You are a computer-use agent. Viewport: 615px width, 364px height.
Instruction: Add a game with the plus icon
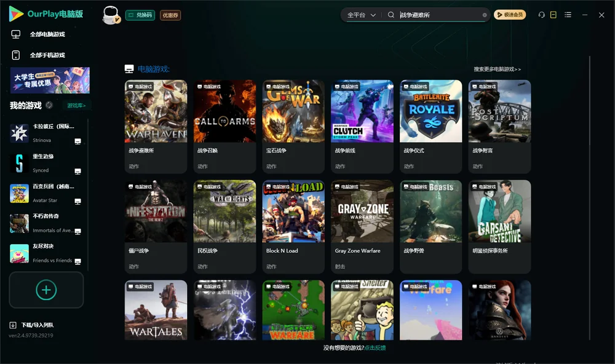[46, 290]
